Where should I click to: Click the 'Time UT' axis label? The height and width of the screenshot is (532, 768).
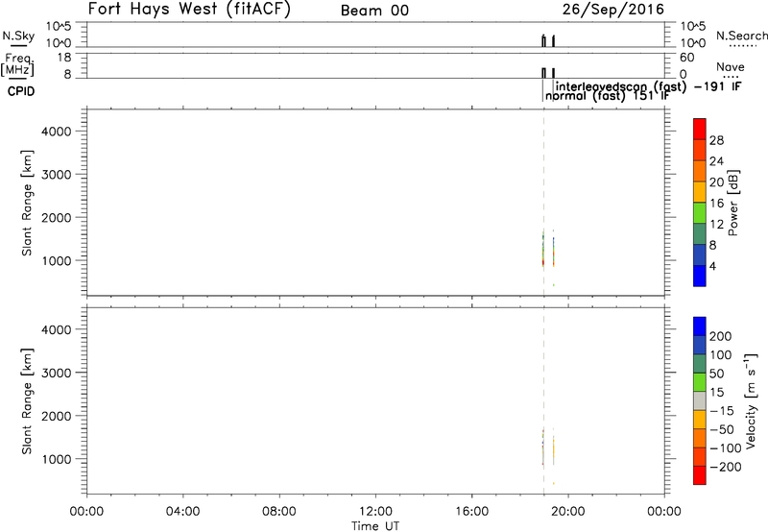pyautogui.click(x=375, y=525)
